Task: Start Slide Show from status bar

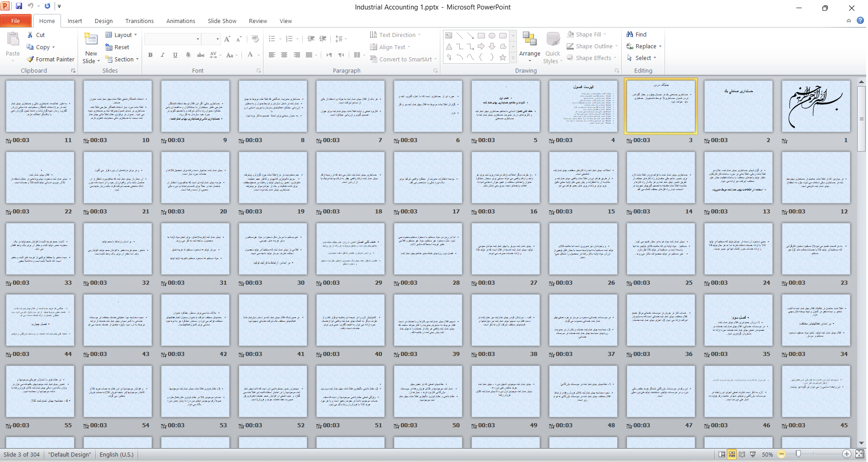Action: (x=753, y=454)
